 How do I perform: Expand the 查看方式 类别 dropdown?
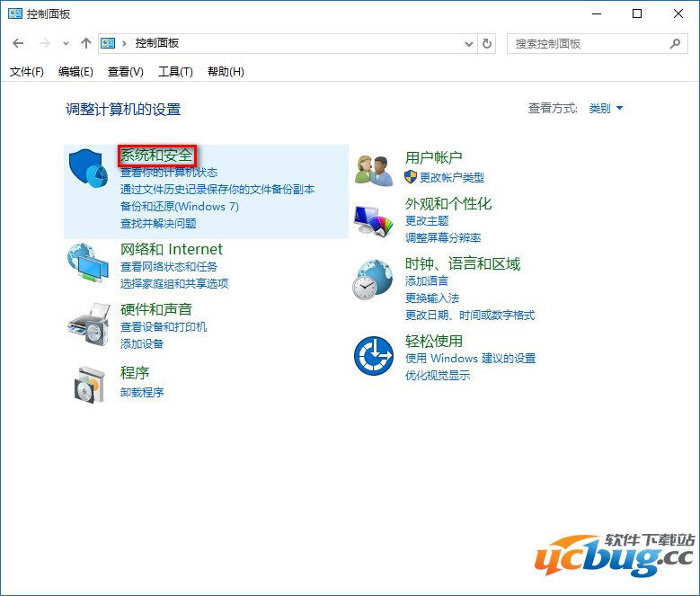click(x=606, y=109)
